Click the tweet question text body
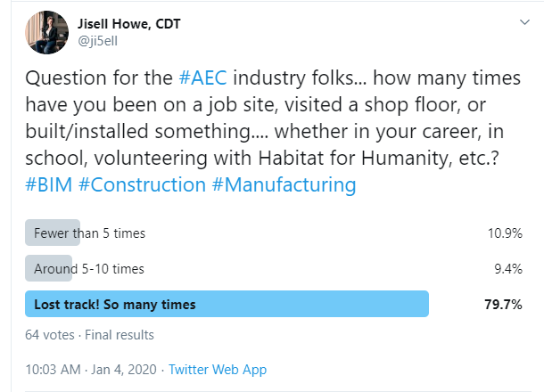The width and height of the screenshot is (544, 392). [x=273, y=131]
